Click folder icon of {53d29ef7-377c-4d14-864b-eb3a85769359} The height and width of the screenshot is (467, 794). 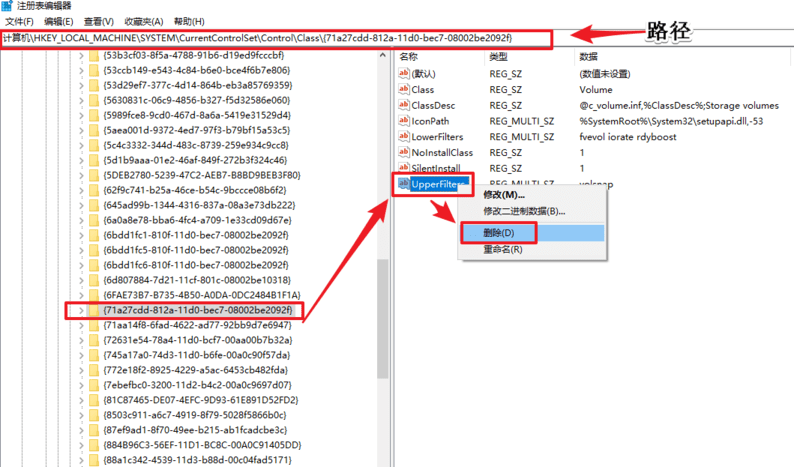(x=94, y=85)
